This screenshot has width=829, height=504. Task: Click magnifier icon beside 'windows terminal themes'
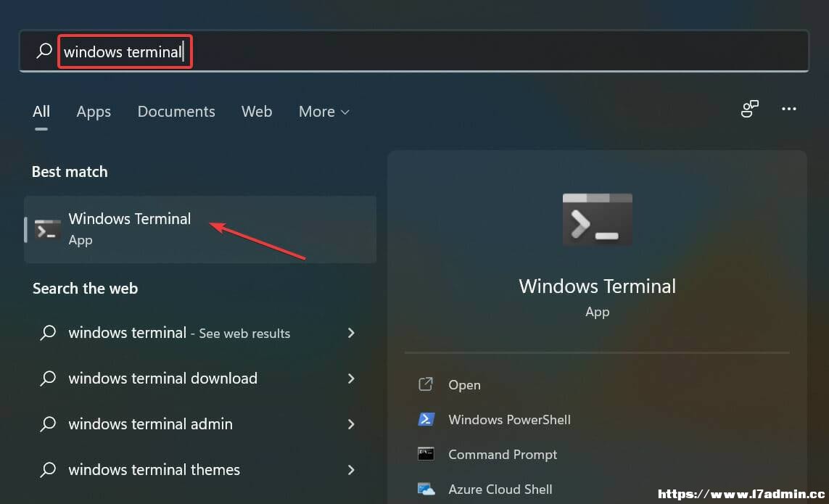click(48, 470)
